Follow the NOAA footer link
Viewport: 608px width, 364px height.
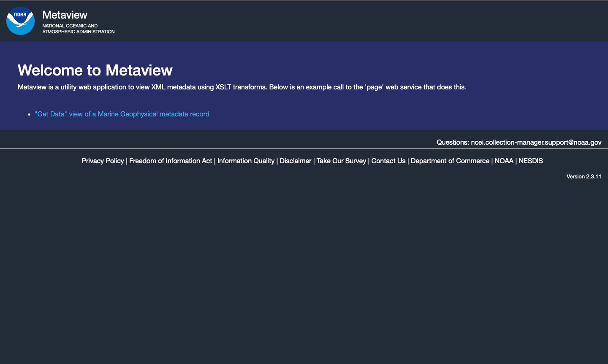(x=504, y=161)
